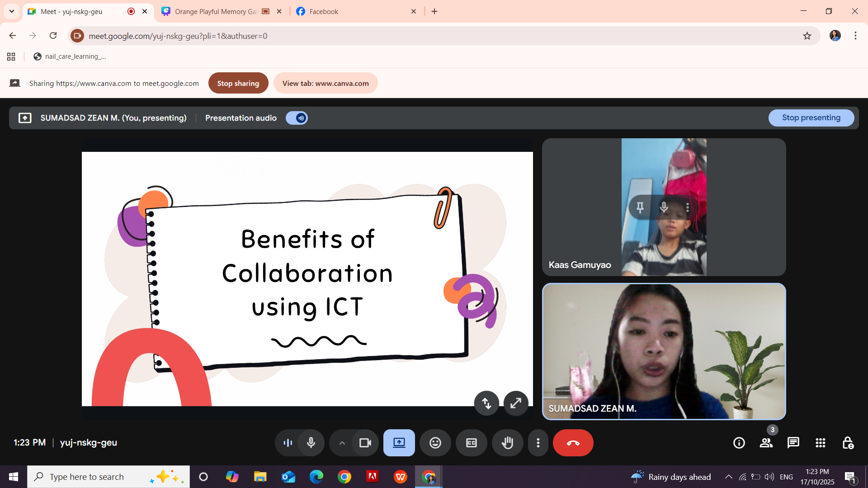Open tab search dropdown in Chrome
This screenshot has width=868, height=488.
(x=12, y=11)
